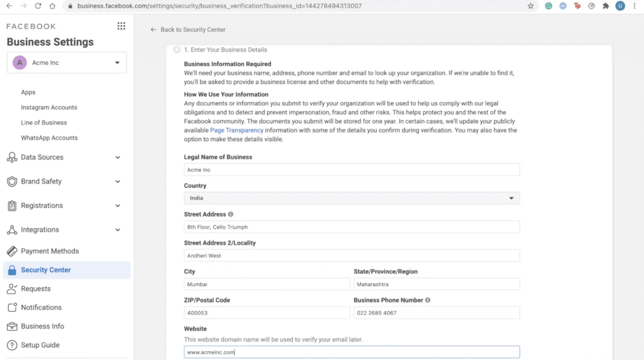Click the Street Address info icon
Viewport: 644px width, 360px height.
[x=231, y=214]
